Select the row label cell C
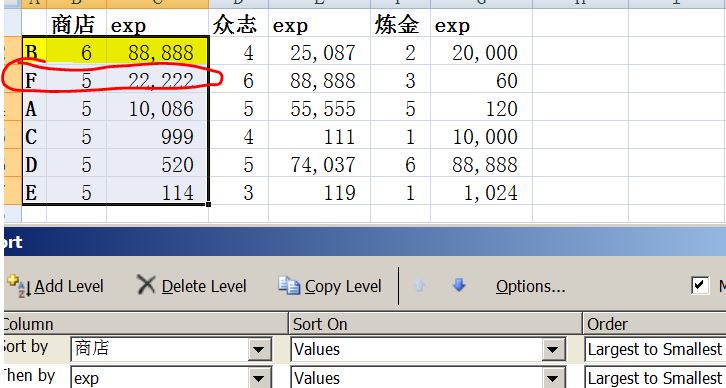The height and width of the screenshot is (388, 726). point(34,135)
